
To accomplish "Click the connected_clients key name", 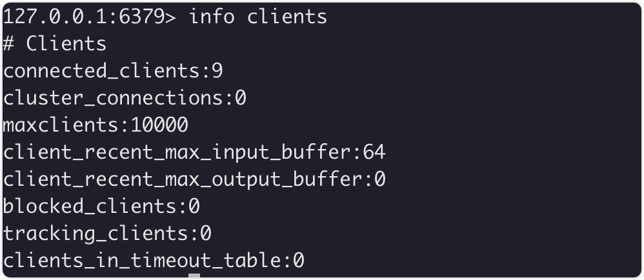I will tap(102, 71).
